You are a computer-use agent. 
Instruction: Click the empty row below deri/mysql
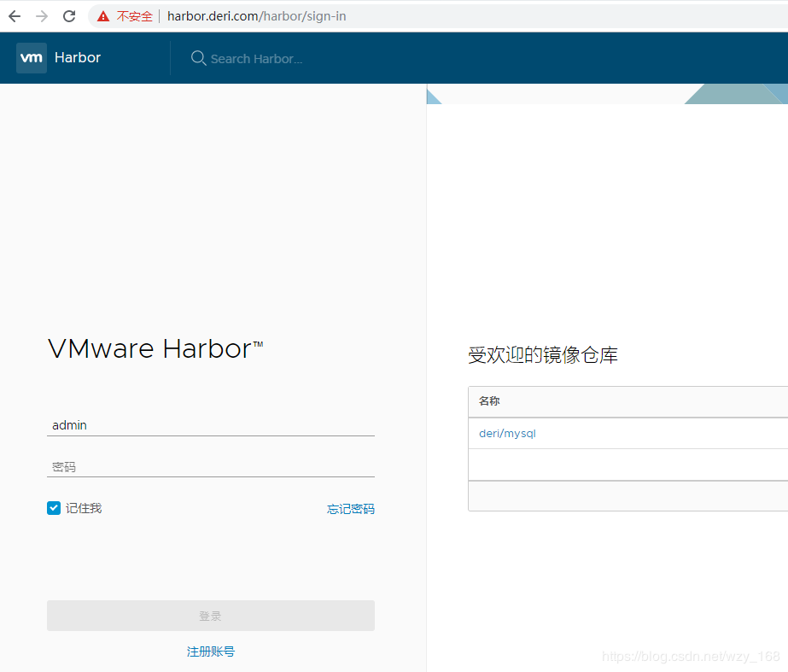click(x=627, y=465)
